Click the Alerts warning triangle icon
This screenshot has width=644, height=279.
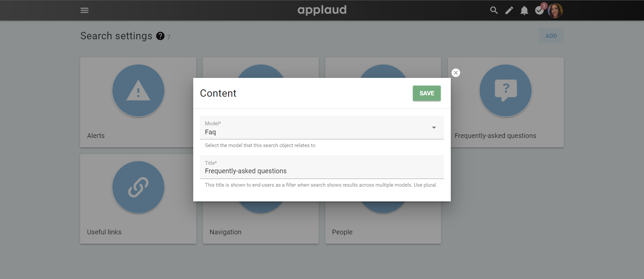point(138,91)
